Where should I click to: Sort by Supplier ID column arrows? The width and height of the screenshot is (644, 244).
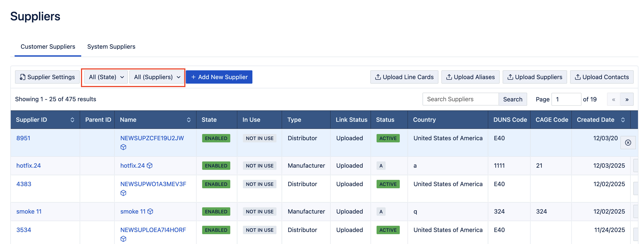tap(72, 120)
